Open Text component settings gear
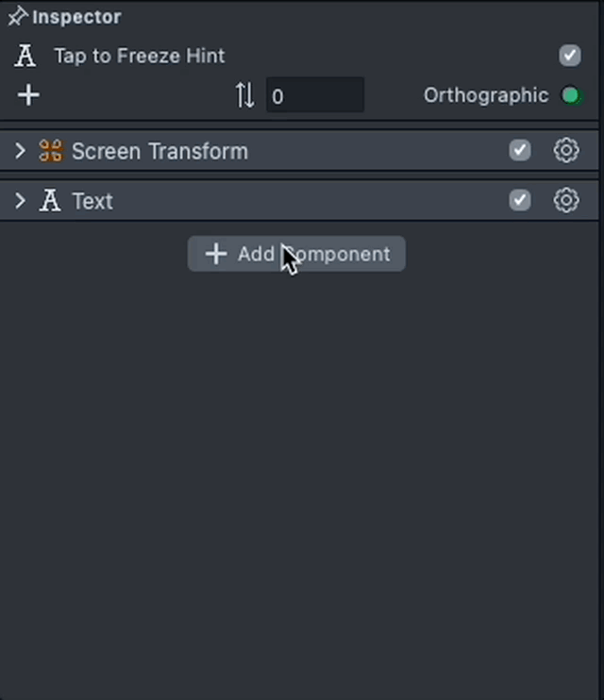 pyautogui.click(x=565, y=200)
